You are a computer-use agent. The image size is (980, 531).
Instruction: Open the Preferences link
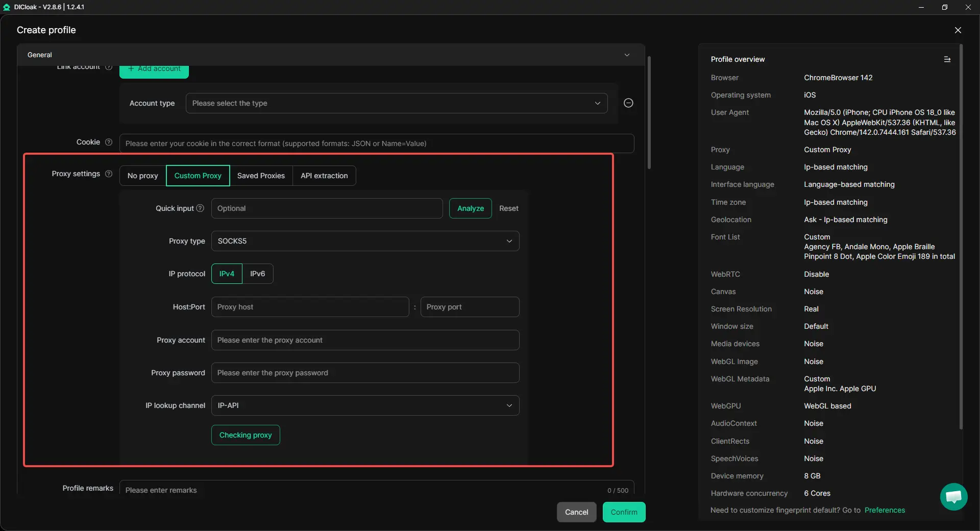tap(884, 510)
